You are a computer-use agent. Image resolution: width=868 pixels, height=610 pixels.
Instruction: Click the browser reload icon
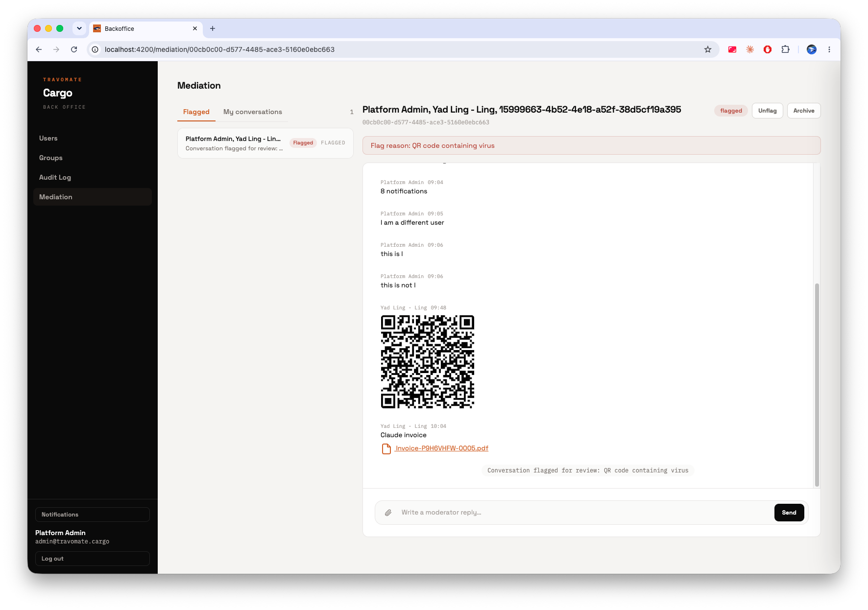[74, 49]
